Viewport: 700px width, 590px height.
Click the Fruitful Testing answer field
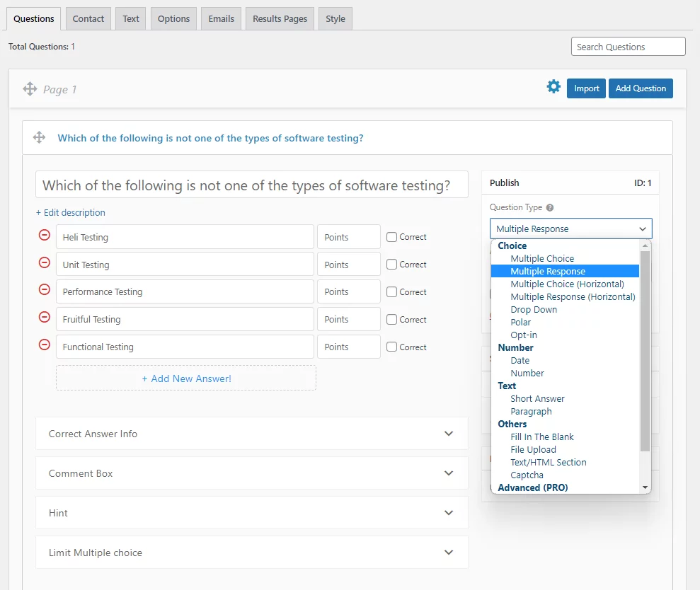185,320
